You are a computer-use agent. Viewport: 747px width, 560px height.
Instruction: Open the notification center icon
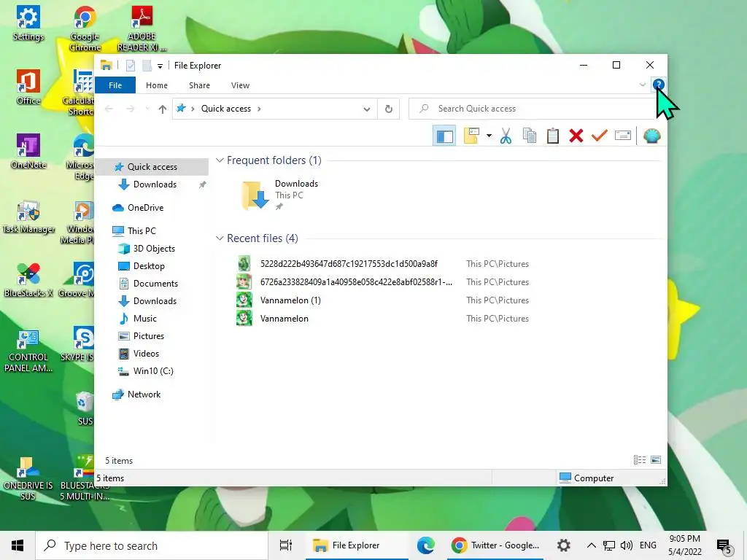[724, 545]
